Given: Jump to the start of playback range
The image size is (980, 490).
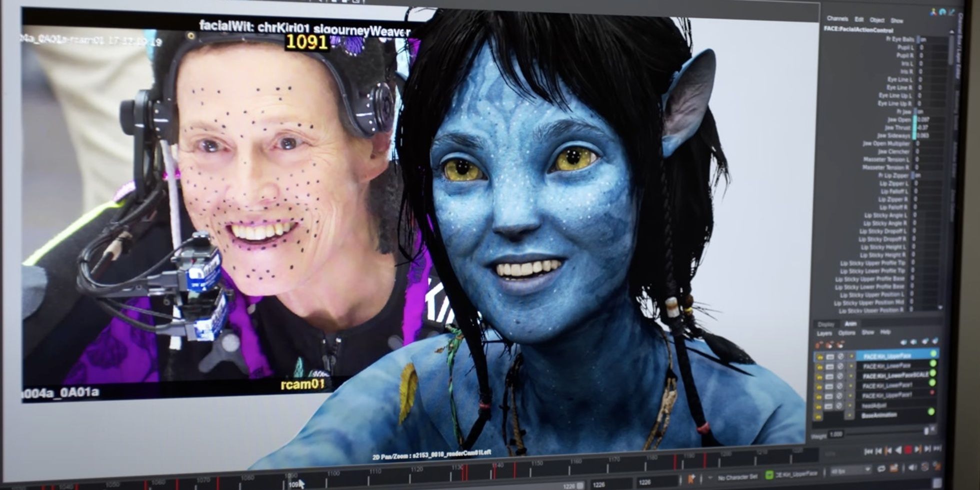Looking at the screenshot, I should 868,451.
